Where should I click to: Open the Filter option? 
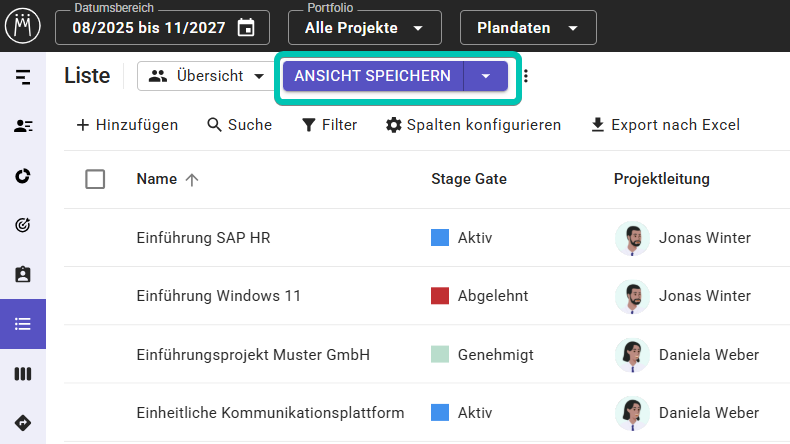coord(329,125)
